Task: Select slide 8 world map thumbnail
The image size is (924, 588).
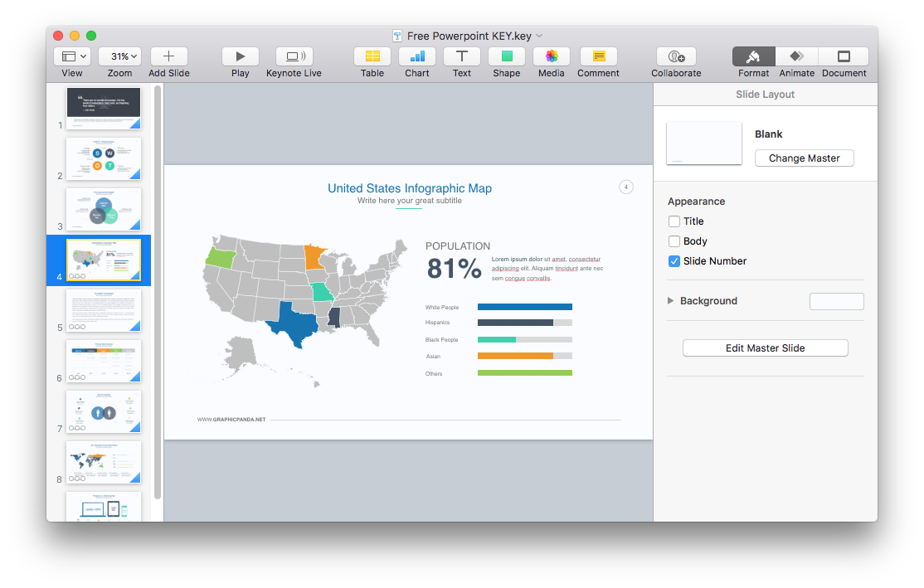Action: [x=103, y=462]
